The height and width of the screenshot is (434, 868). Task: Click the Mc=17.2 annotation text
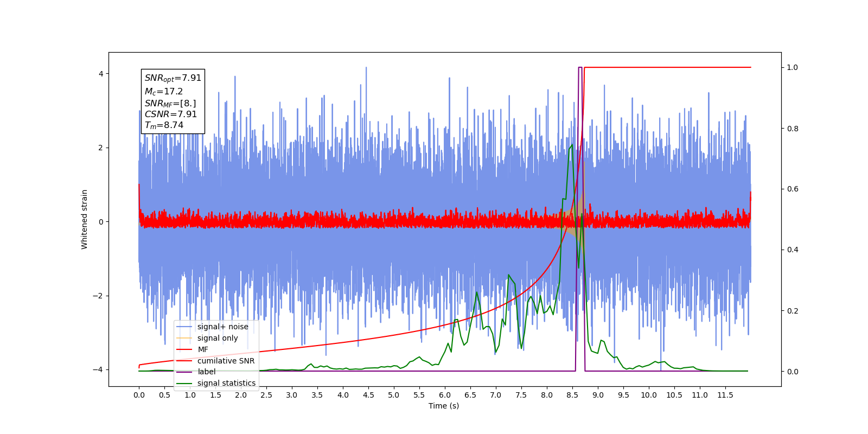click(163, 92)
